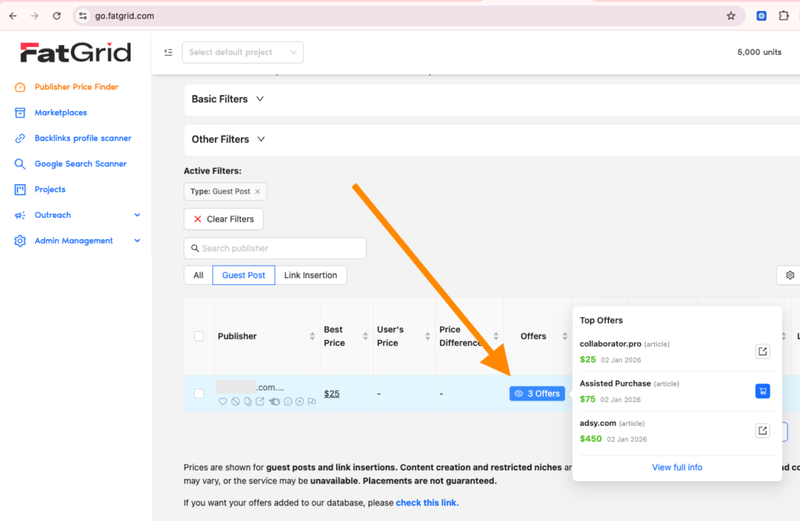Open the Select default project dropdown
The width and height of the screenshot is (800, 521).
tap(242, 52)
